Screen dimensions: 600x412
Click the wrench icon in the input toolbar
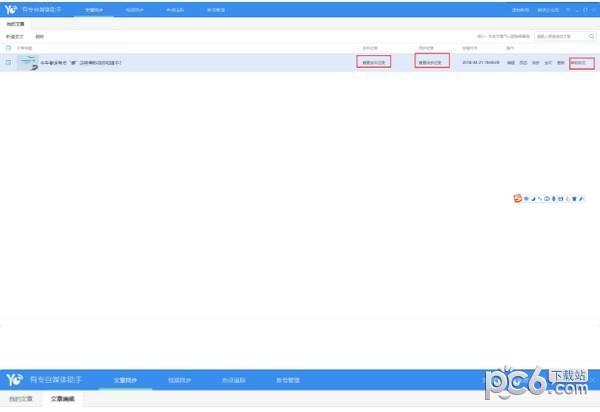(582, 199)
